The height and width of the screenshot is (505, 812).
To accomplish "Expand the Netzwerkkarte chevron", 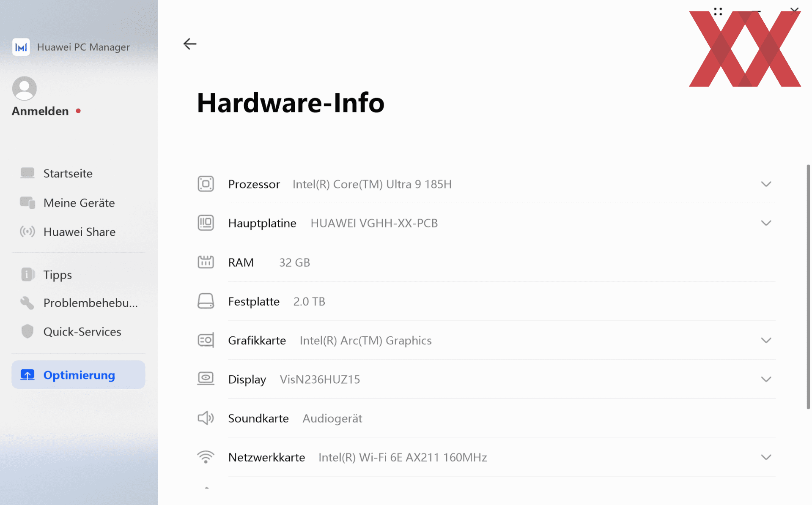I will (x=766, y=457).
